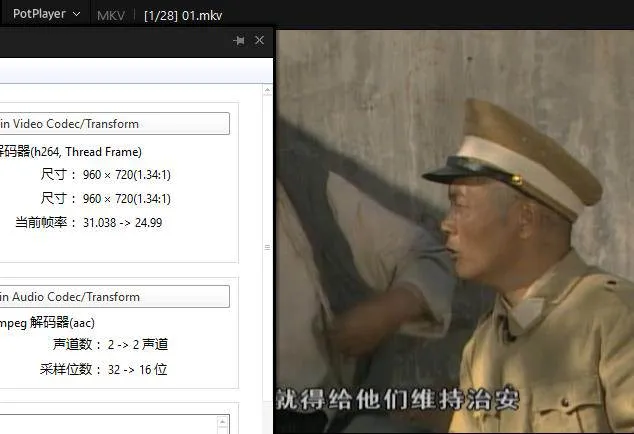Viewport: 634px width, 434px height.
Task: Pin the playback info panel
Action: tap(239, 40)
